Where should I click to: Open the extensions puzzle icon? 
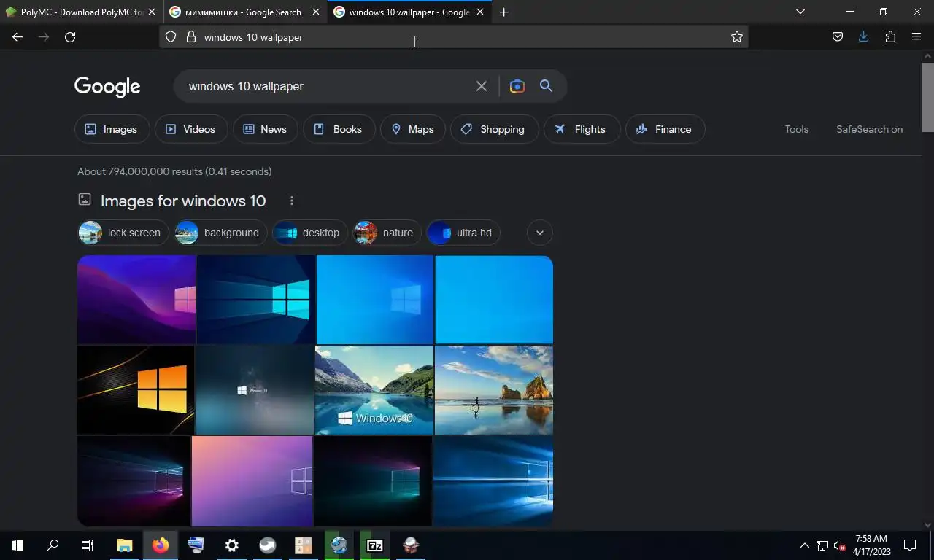[890, 37]
